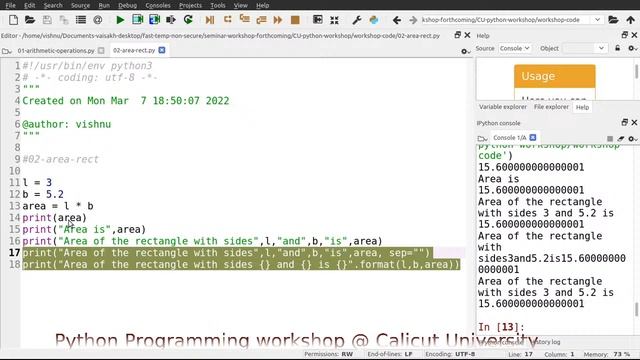Go forward to next cursor position
Image resolution: width=640 pixels, height=360 pixels.
[x=413, y=20]
